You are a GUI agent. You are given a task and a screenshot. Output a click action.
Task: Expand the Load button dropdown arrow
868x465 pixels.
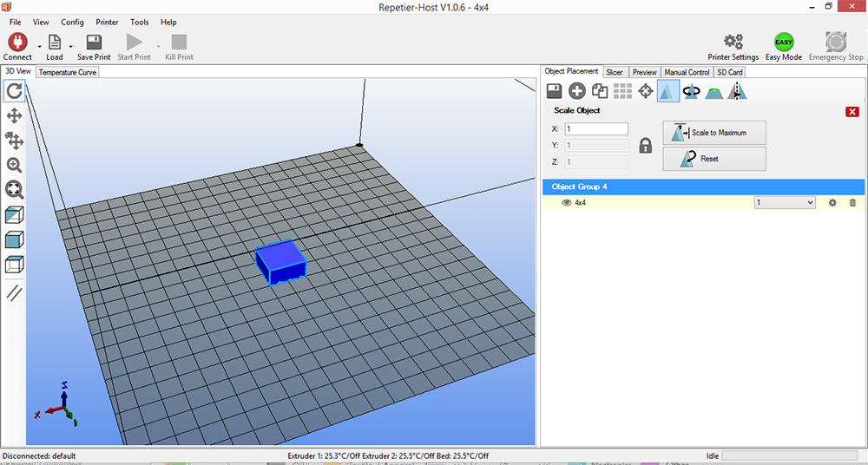coord(70,45)
